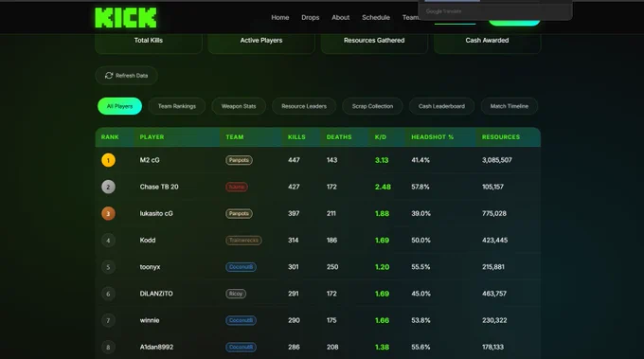Click K/D value 3.13

(382, 160)
